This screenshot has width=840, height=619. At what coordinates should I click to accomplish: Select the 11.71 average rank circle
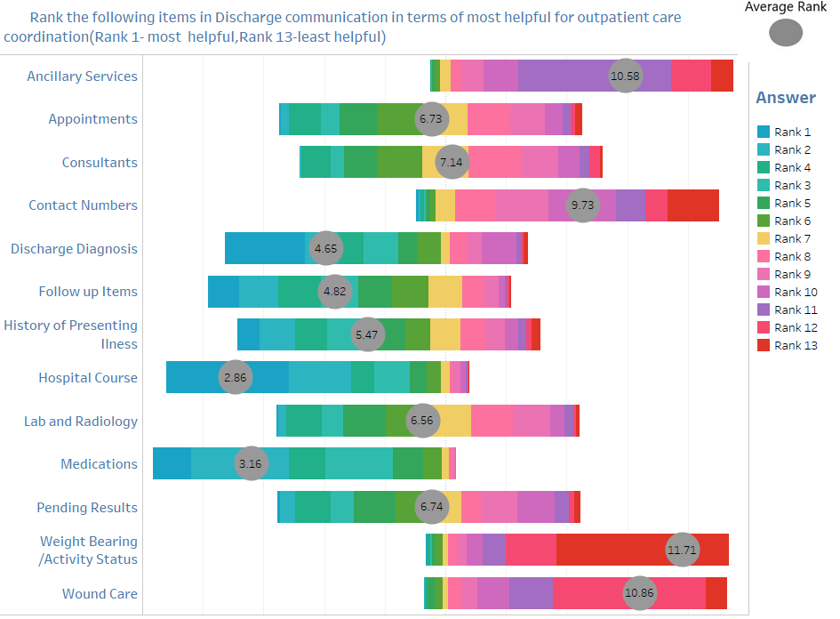(682, 550)
